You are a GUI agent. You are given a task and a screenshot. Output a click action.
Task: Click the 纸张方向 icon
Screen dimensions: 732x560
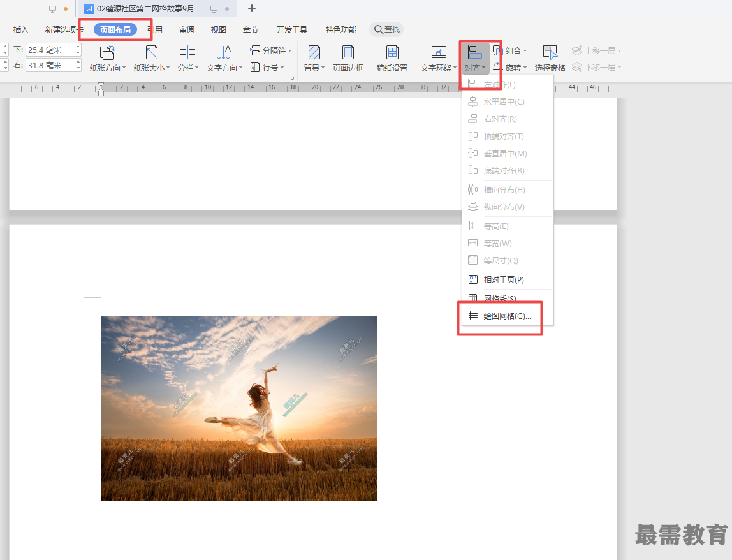click(x=107, y=52)
